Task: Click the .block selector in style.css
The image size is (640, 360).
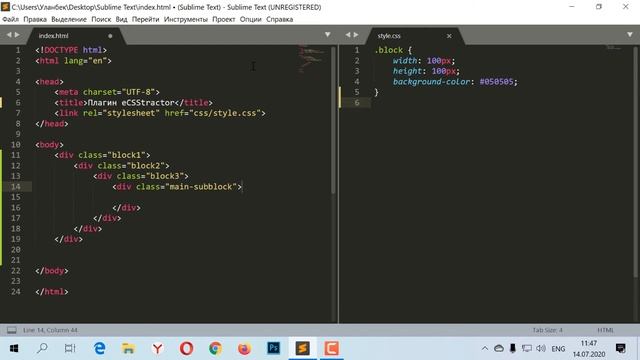Action: 389,50
